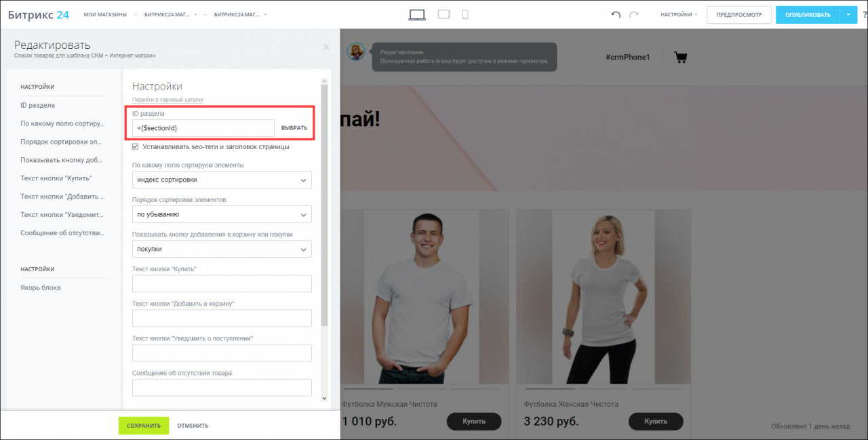
Task: Select Текст кнопки "Уведомит..." sidebar item
Action: point(63,214)
